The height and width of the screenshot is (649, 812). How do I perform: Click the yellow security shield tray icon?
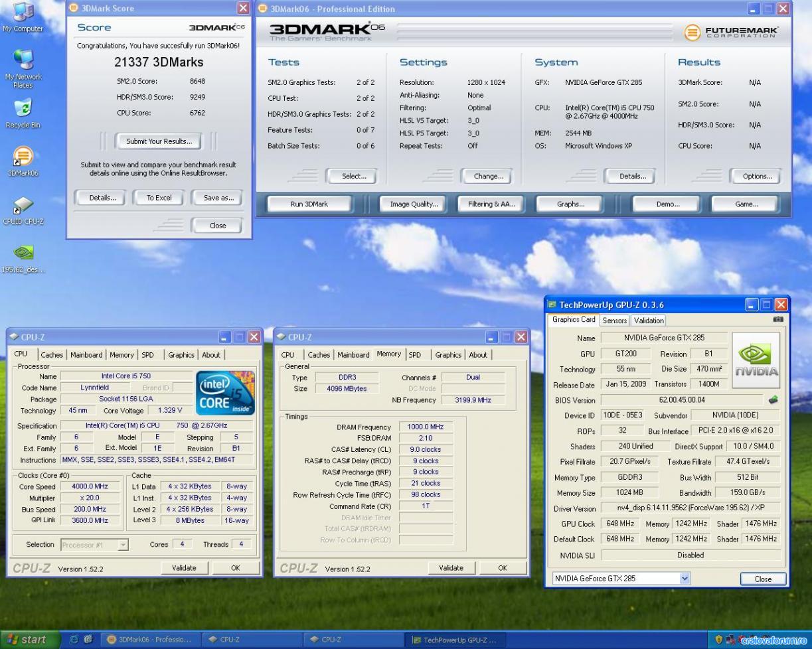pyautogui.click(x=719, y=640)
